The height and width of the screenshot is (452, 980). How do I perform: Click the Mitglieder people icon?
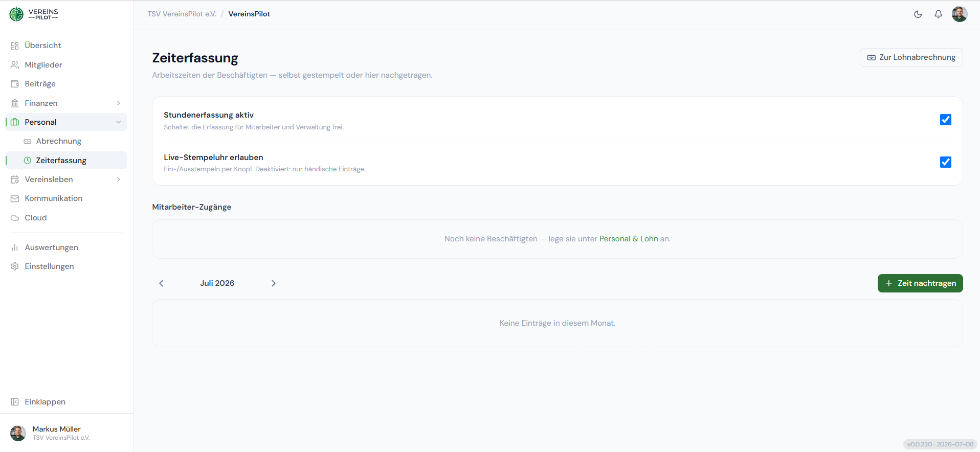tap(15, 65)
